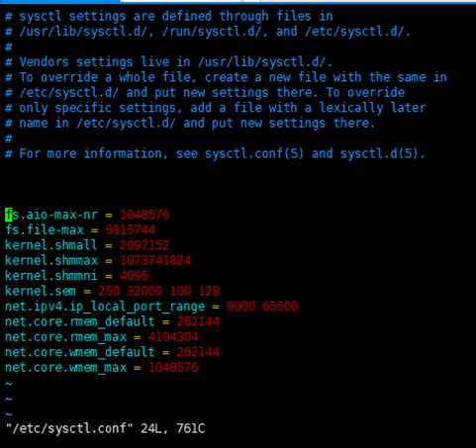Place cursor on fs.aio-max-nr line

(87, 215)
